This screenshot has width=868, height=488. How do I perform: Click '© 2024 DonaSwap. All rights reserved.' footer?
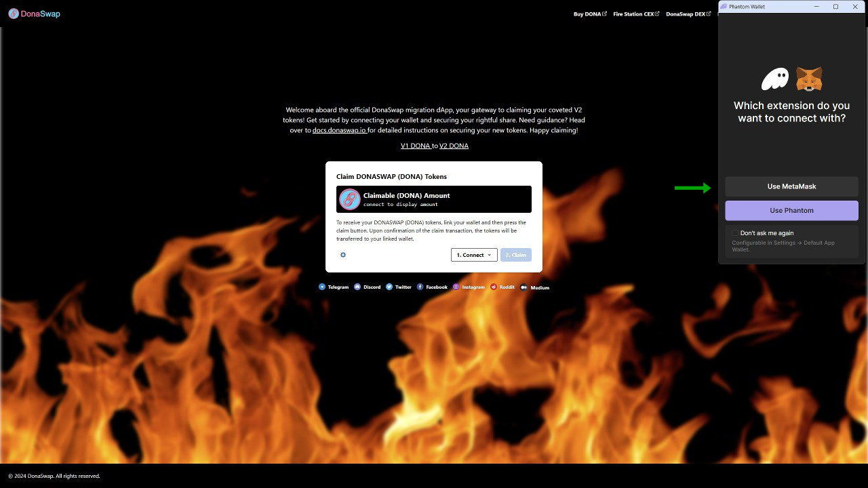pos(54,476)
